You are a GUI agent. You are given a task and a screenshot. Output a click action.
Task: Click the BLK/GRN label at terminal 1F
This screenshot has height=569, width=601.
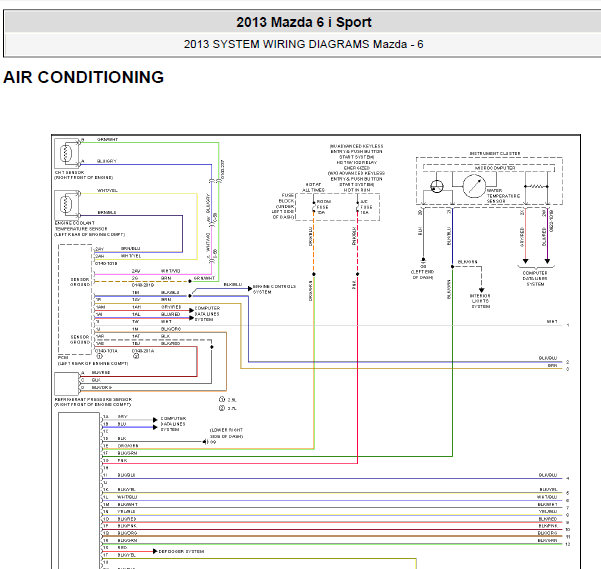pos(127,453)
